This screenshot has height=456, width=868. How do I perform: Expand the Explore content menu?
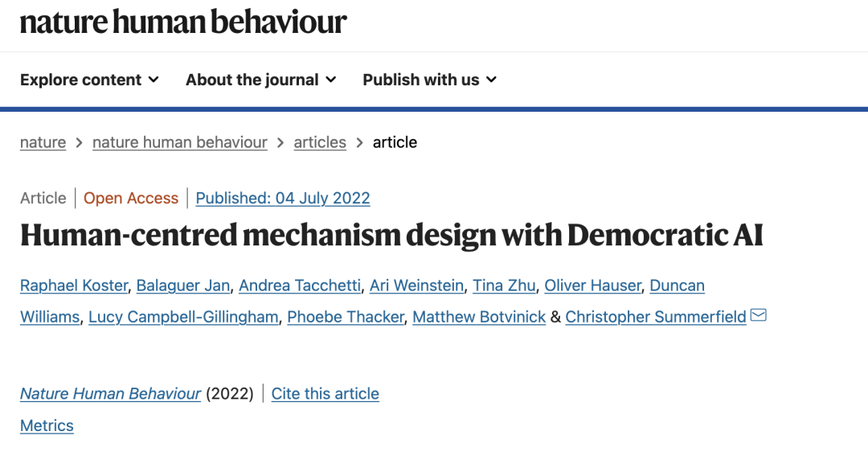point(89,80)
